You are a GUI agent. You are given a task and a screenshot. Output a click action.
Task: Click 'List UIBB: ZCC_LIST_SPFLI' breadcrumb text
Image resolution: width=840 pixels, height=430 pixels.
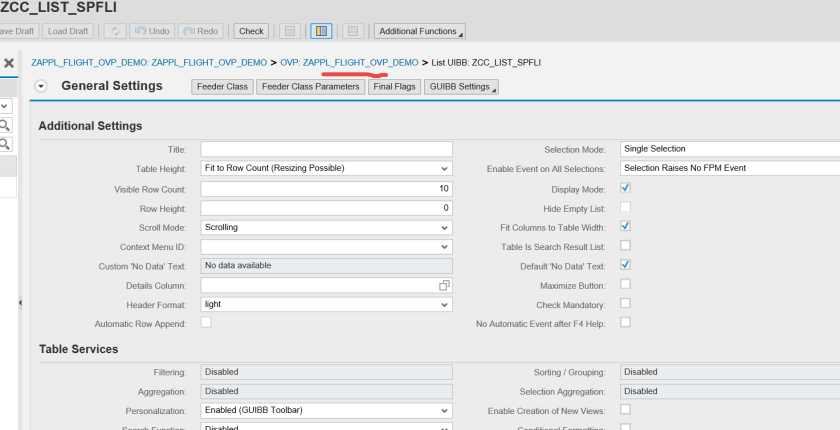486,63
